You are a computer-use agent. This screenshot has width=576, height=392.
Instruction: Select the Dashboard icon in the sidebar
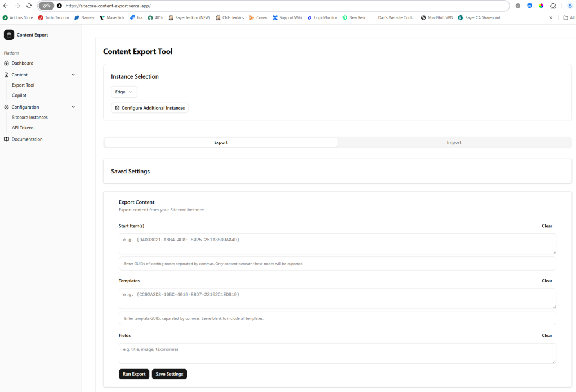6,63
